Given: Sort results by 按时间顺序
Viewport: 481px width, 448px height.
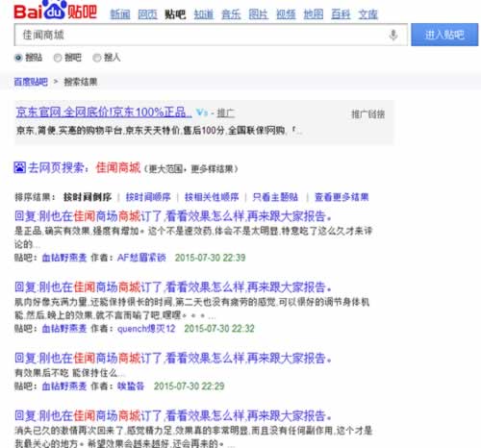Looking at the screenshot, I should [x=148, y=197].
